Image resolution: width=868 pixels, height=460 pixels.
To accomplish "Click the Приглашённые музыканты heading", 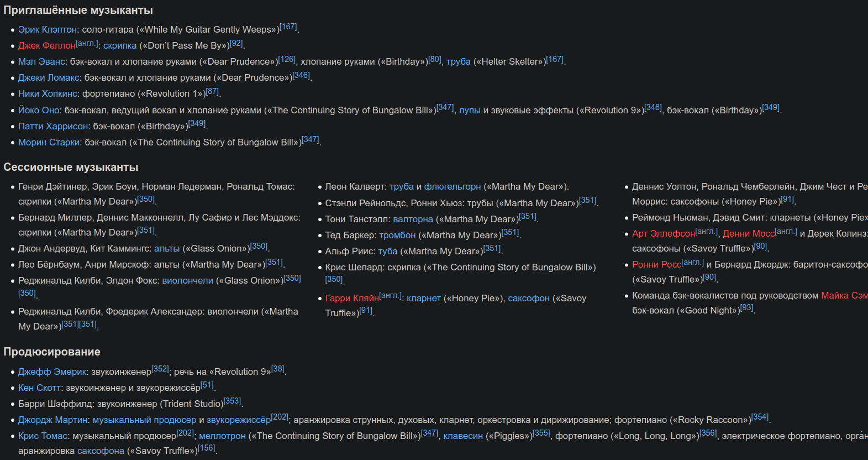I will [x=78, y=10].
